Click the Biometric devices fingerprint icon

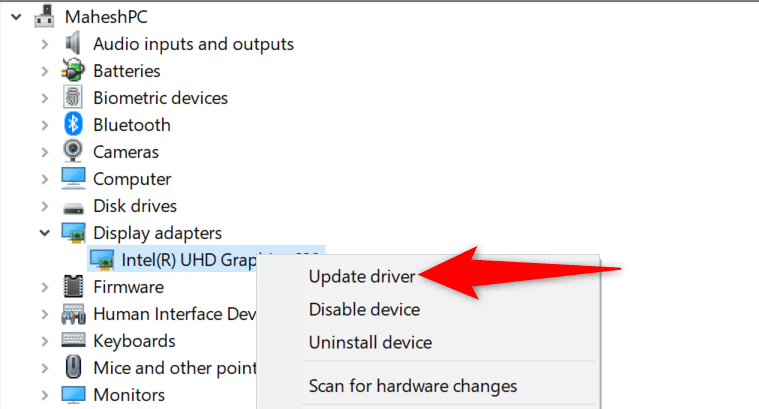pyautogui.click(x=73, y=98)
